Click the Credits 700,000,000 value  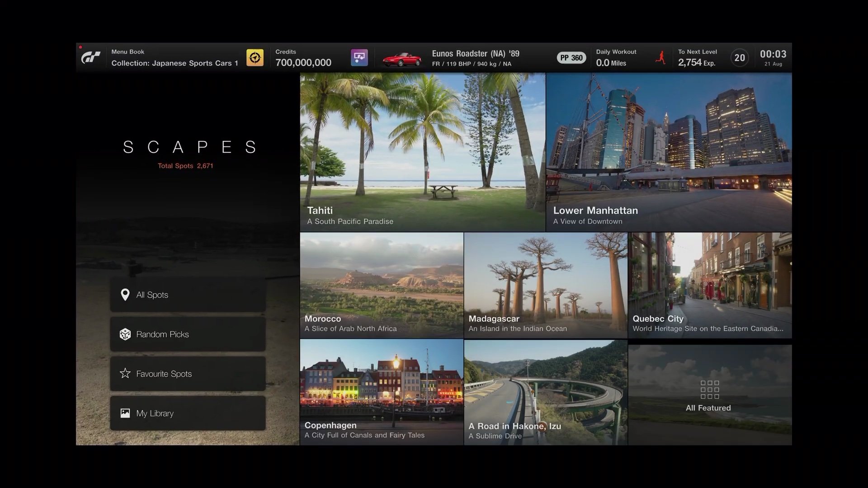[x=303, y=63]
